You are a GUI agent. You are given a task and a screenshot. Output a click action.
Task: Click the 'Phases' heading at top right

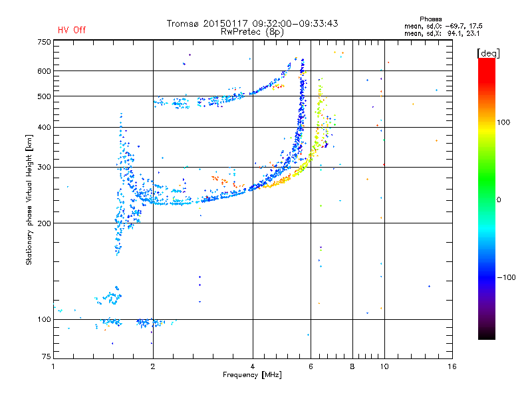point(430,19)
